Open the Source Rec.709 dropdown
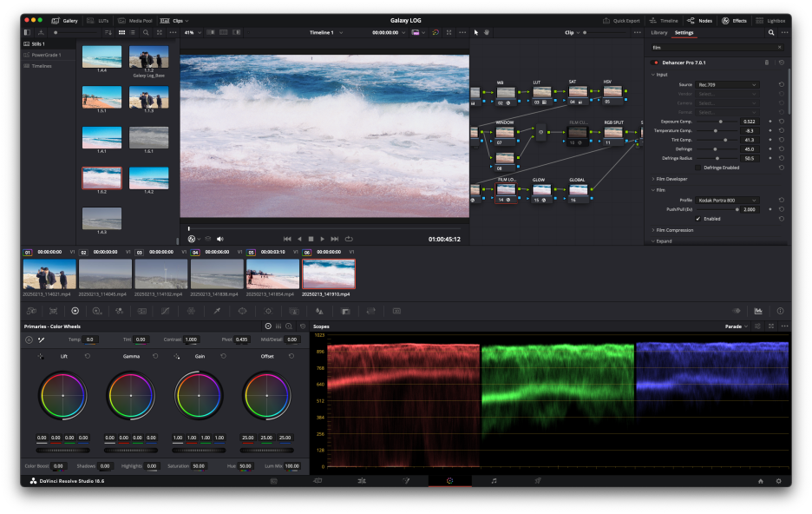Viewport: 812px width, 514px height. (x=727, y=84)
